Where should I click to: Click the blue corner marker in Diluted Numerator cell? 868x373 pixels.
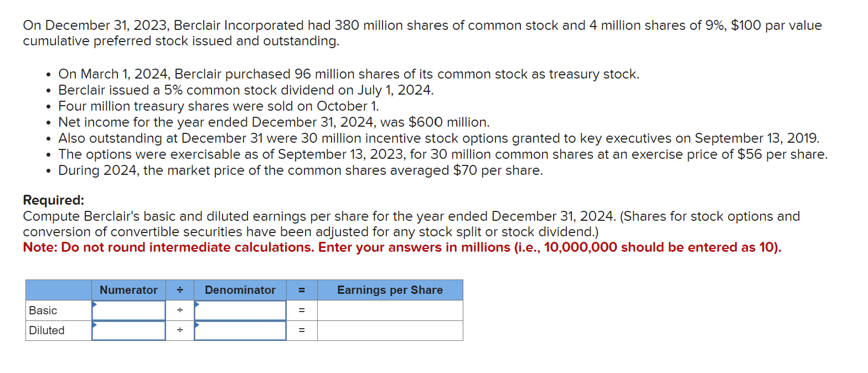point(95,324)
